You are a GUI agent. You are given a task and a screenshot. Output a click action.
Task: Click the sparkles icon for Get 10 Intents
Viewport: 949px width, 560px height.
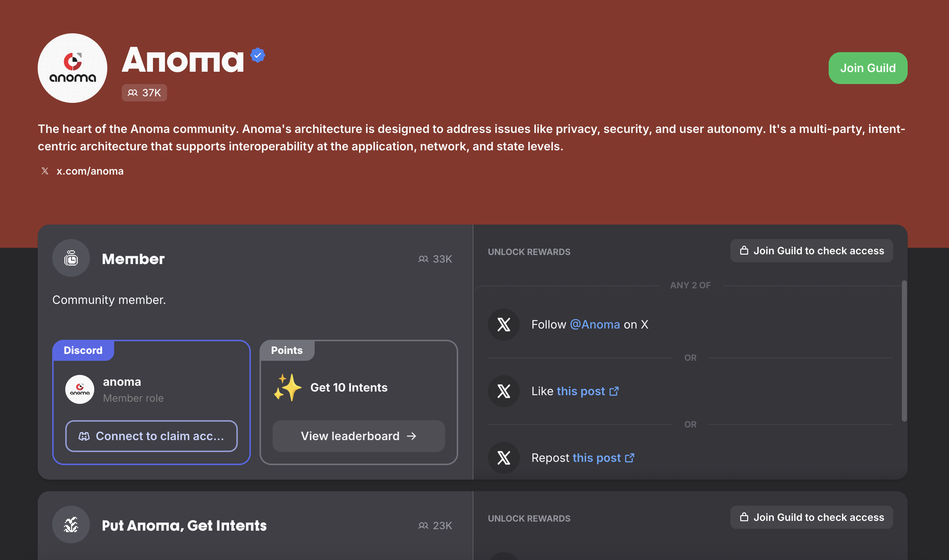click(x=288, y=388)
